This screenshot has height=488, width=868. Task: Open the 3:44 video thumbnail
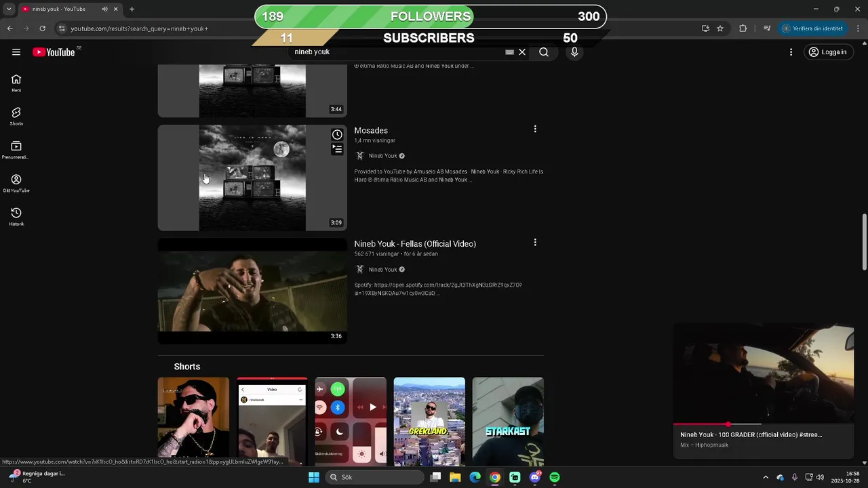pos(252,91)
